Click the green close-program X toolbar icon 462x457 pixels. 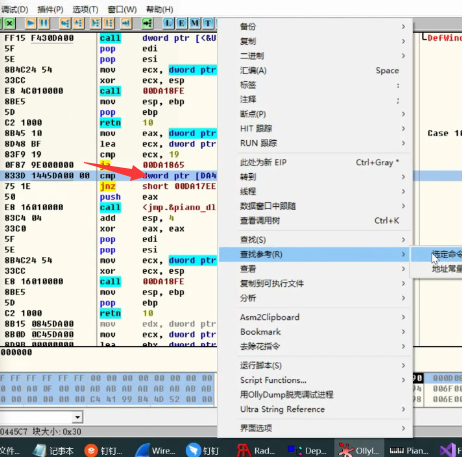[x=10, y=23]
